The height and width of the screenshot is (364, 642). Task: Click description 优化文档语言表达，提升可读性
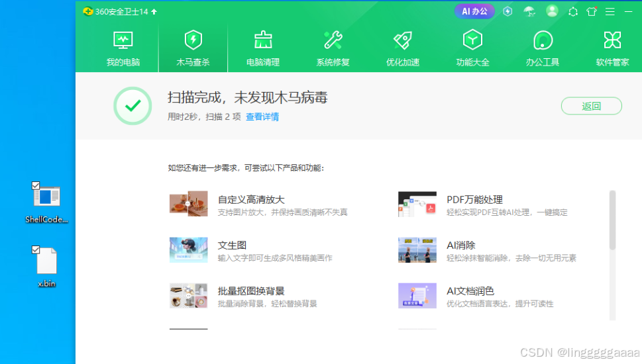pyautogui.click(x=500, y=304)
